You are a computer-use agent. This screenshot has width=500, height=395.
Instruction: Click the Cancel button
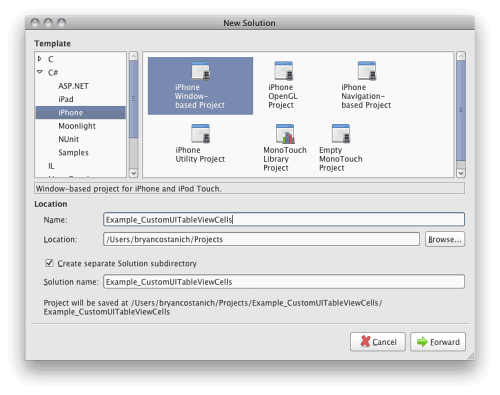(x=378, y=342)
